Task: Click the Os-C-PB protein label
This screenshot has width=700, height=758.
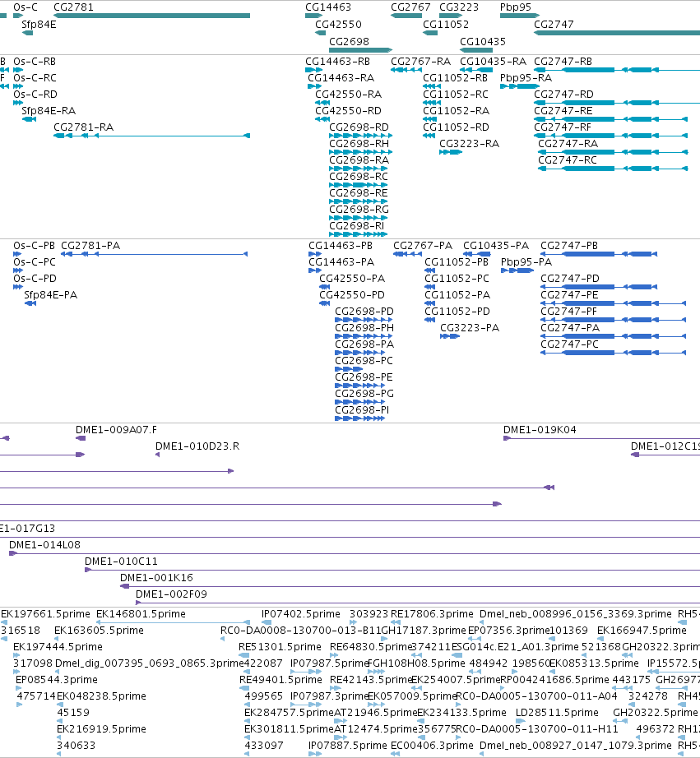Action: coord(34,246)
